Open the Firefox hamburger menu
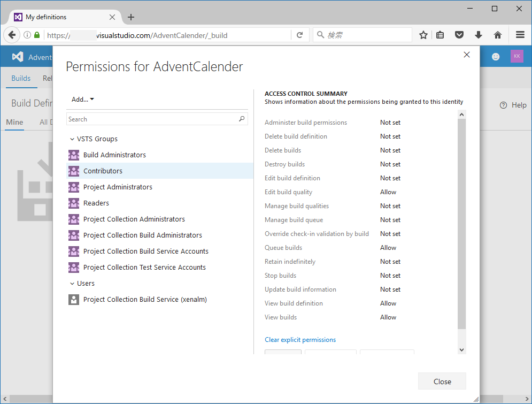Image resolution: width=532 pixels, height=404 pixels. [520, 35]
